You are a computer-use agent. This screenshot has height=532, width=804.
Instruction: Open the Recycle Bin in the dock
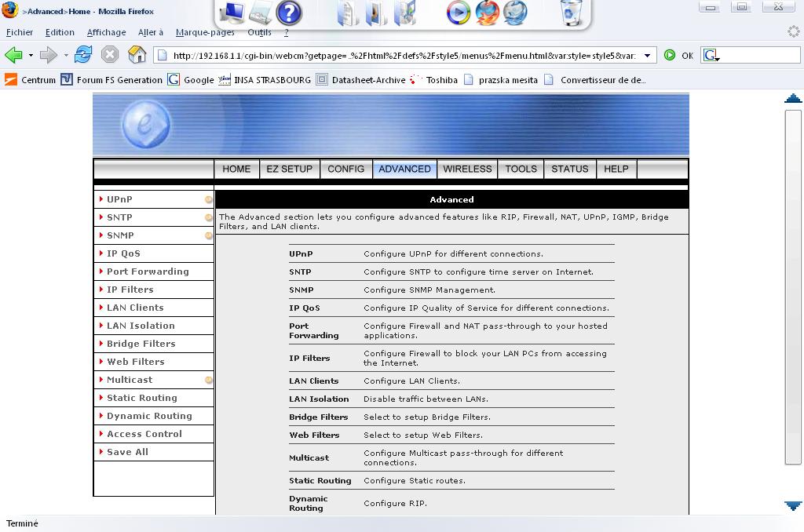pyautogui.click(x=572, y=13)
